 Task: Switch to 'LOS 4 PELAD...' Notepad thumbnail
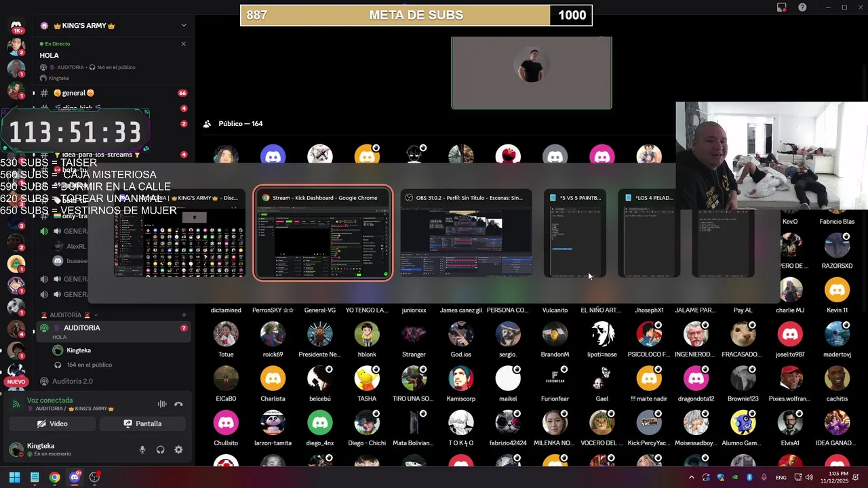point(649,234)
